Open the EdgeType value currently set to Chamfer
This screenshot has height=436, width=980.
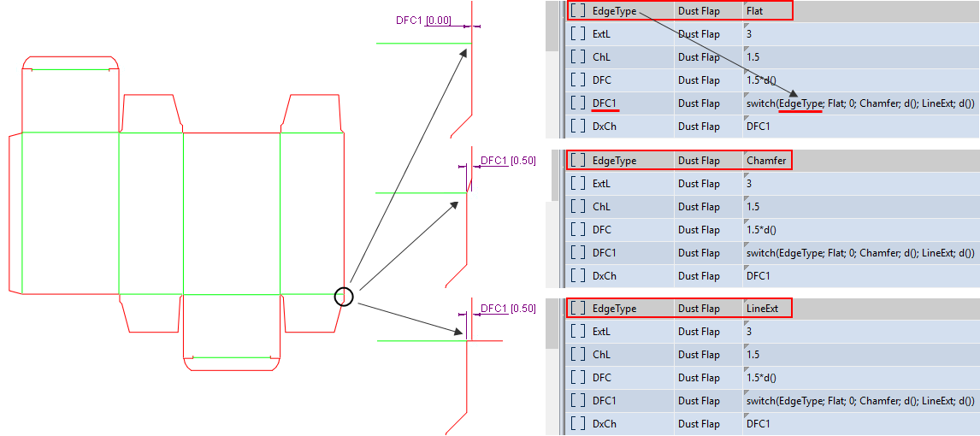(x=766, y=161)
